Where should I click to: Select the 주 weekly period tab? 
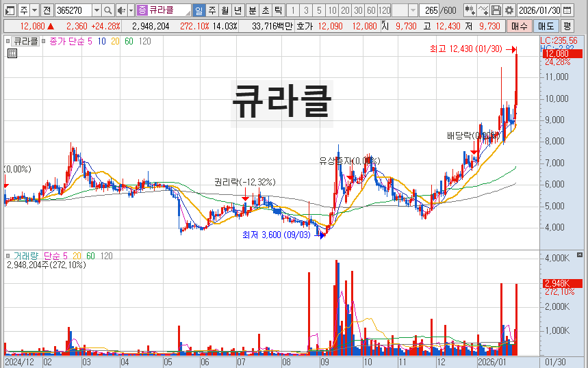coord(212,10)
